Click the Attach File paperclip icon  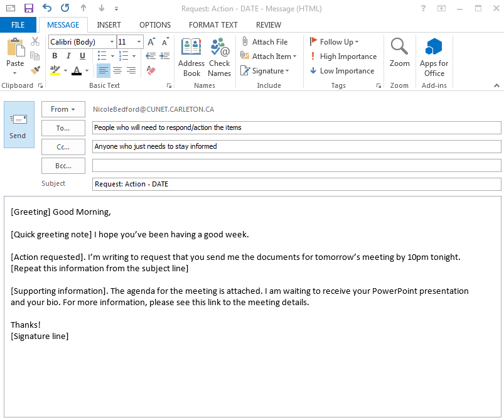245,42
